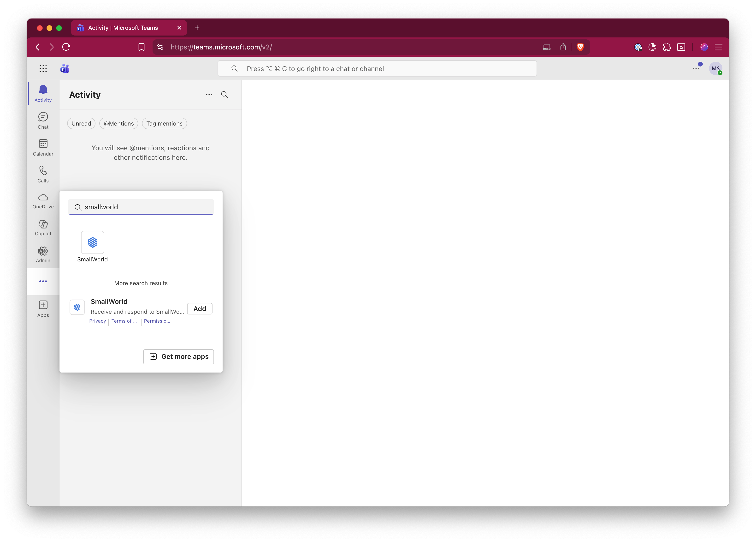Search within the Activity feed

tap(224, 95)
